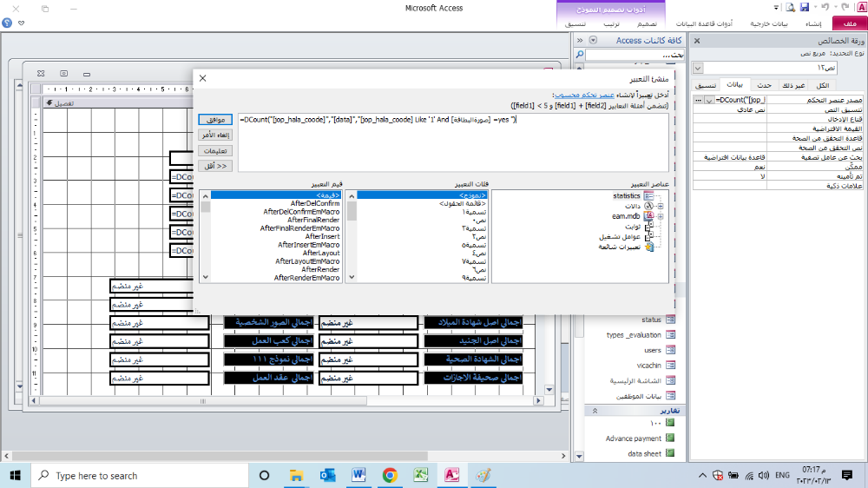Open the ملف (File) tab
Screen dimensions: 868x488
[x=850, y=23]
